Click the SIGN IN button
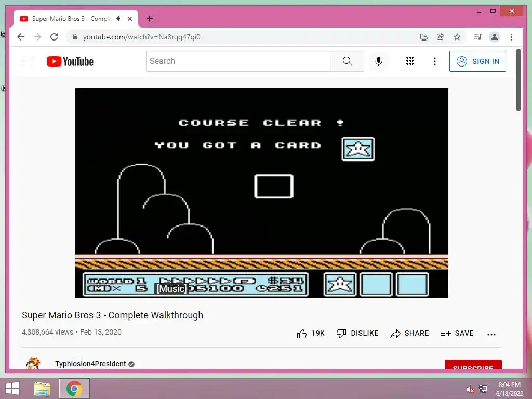Image resolution: width=532 pixels, height=399 pixels. pos(477,61)
